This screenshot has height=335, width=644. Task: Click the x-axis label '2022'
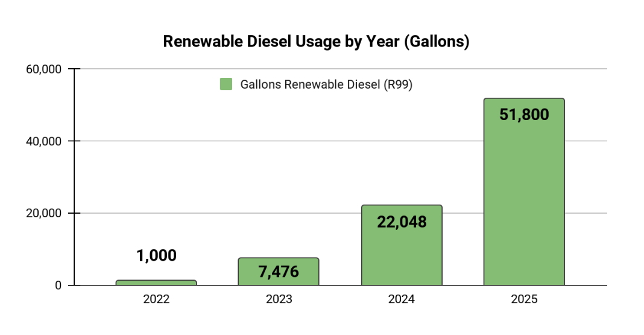[156, 299]
